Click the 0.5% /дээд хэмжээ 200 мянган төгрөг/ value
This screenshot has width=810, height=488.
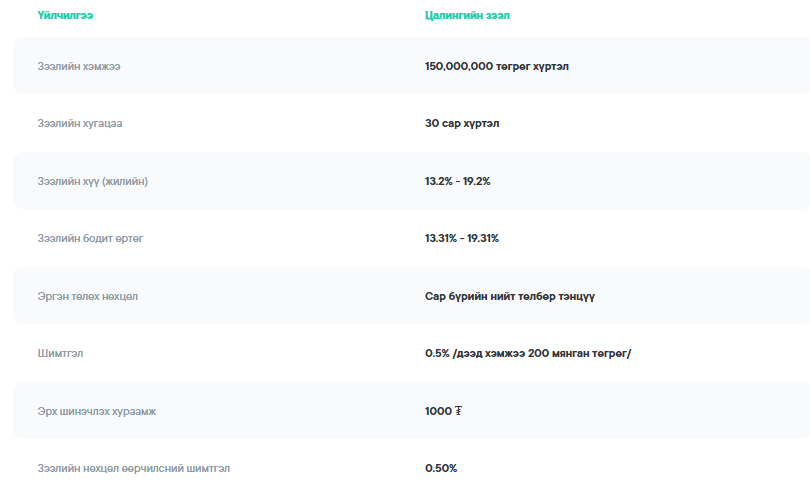(x=528, y=353)
